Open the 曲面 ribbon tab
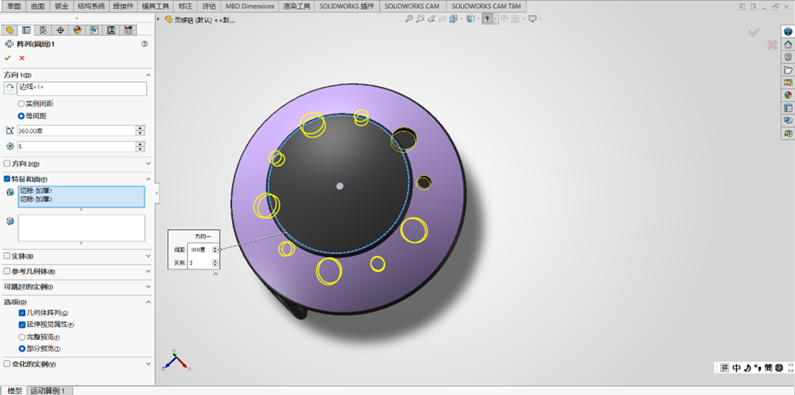The width and height of the screenshot is (795, 395). coord(38,6)
